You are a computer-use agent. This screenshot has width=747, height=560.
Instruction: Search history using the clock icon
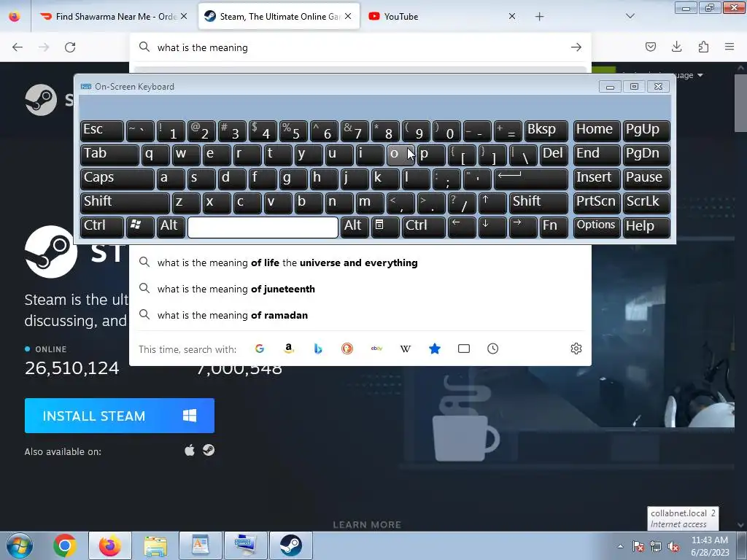[x=493, y=349]
